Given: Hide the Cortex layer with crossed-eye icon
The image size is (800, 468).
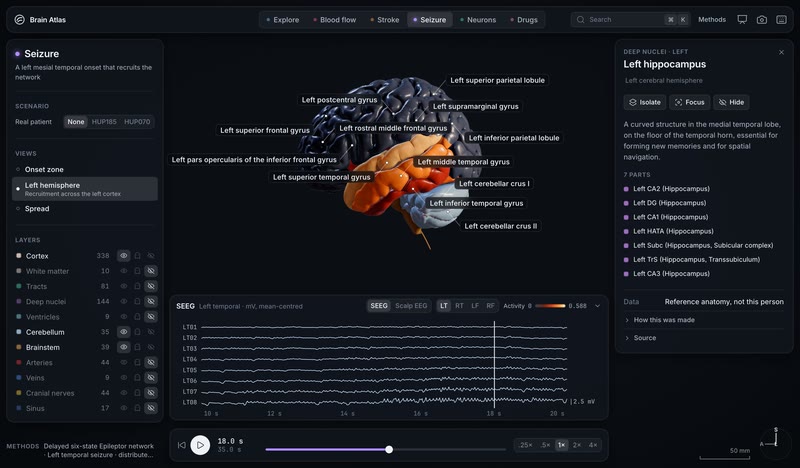Looking at the screenshot, I should point(151,256).
